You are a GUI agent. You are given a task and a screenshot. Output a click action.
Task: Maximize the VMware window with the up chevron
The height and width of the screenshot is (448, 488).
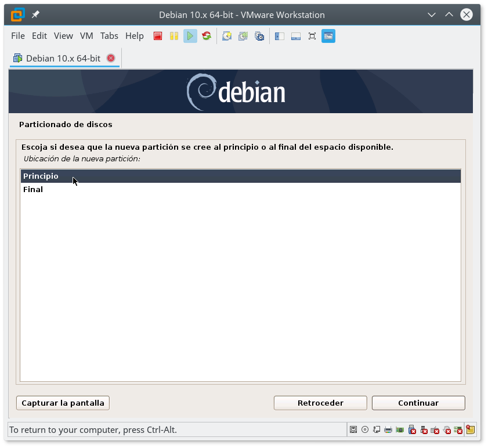[x=449, y=15]
